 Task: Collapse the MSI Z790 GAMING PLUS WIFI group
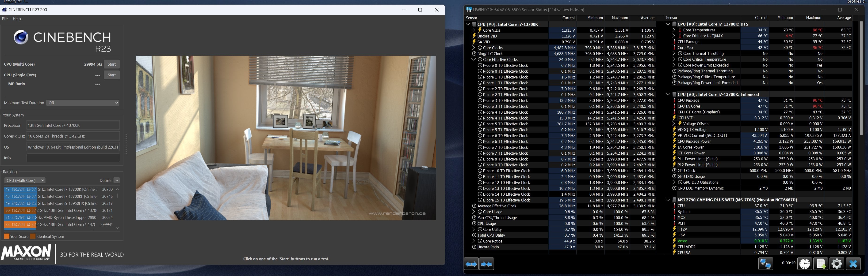668,200
